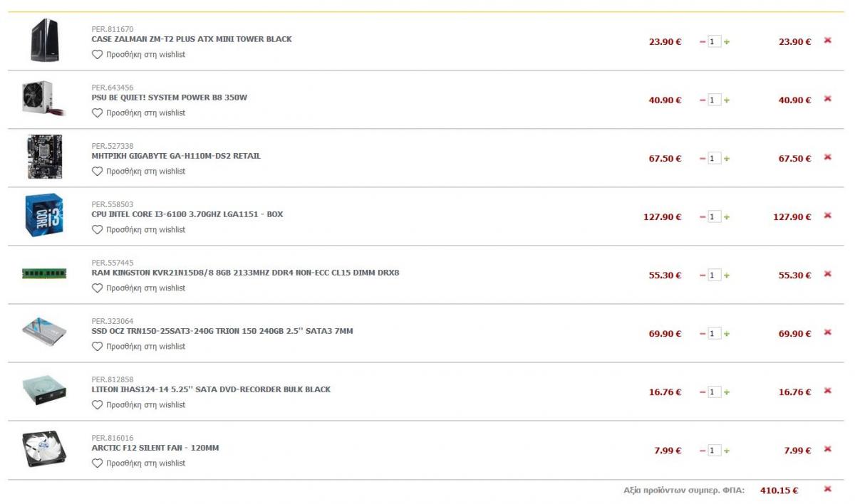The image size is (855, 504).
Task: Decrease quantity of the Be Quiet PSU
Action: point(703,100)
